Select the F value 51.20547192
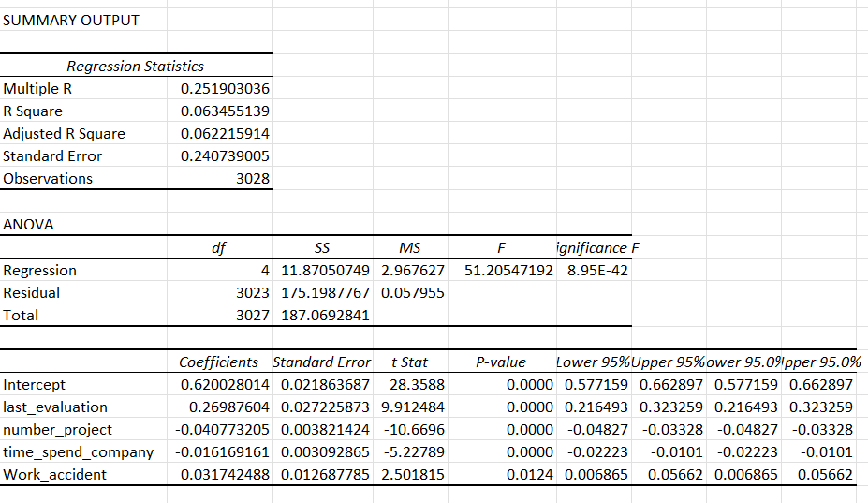 coord(508,271)
